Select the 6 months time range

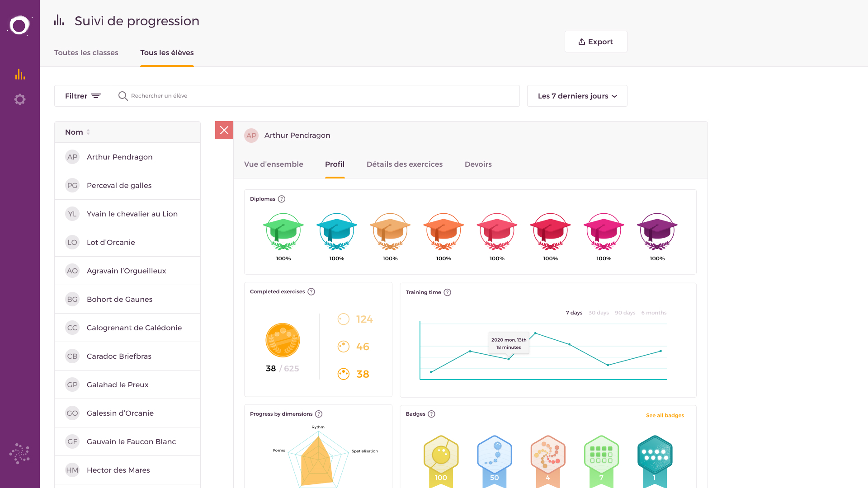click(x=654, y=313)
